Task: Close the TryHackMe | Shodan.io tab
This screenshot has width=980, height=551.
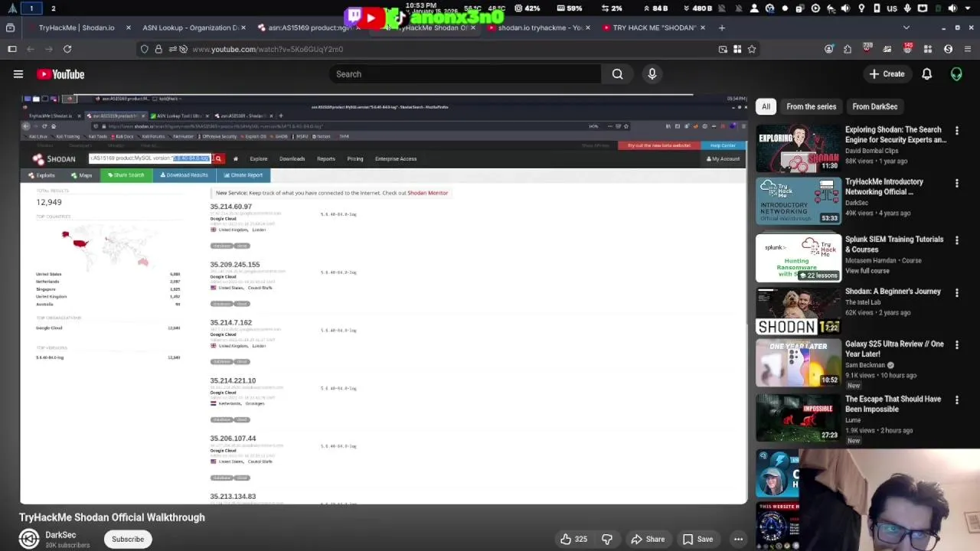Action: pos(128,28)
